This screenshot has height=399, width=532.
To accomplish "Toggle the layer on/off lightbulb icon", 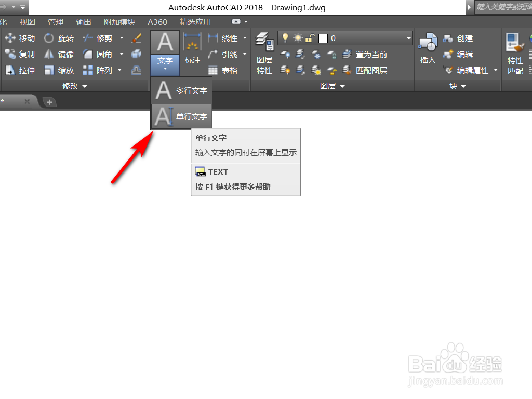I will [285, 38].
